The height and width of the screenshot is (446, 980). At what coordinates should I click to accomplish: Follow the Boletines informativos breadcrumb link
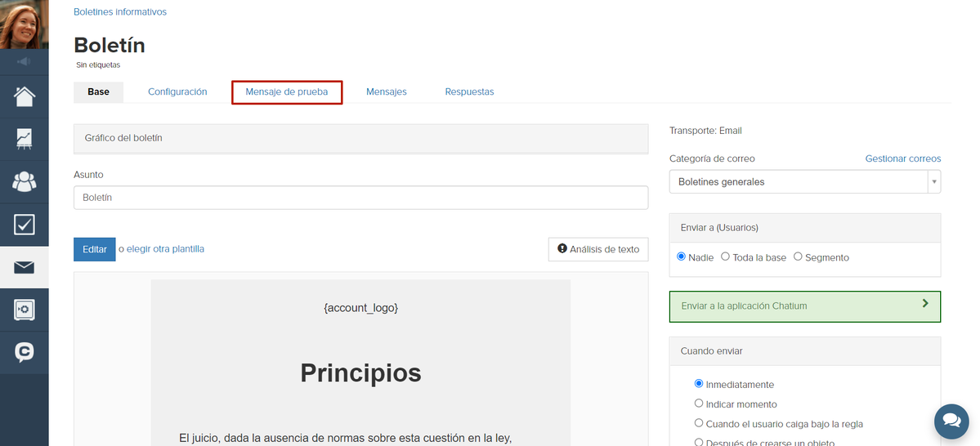tap(120, 12)
